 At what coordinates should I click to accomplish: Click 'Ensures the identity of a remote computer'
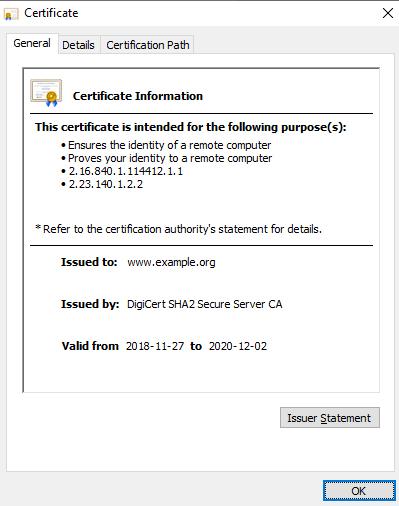point(169,145)
